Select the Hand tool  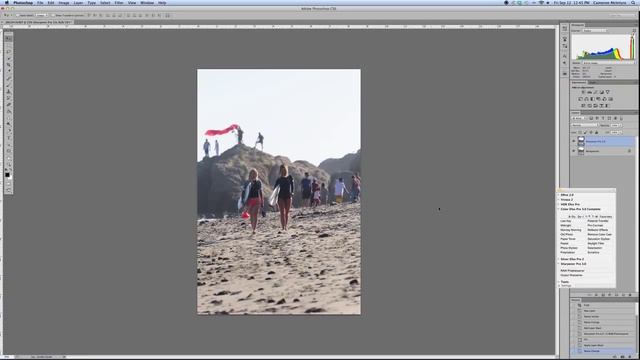(x=9, y=158)
